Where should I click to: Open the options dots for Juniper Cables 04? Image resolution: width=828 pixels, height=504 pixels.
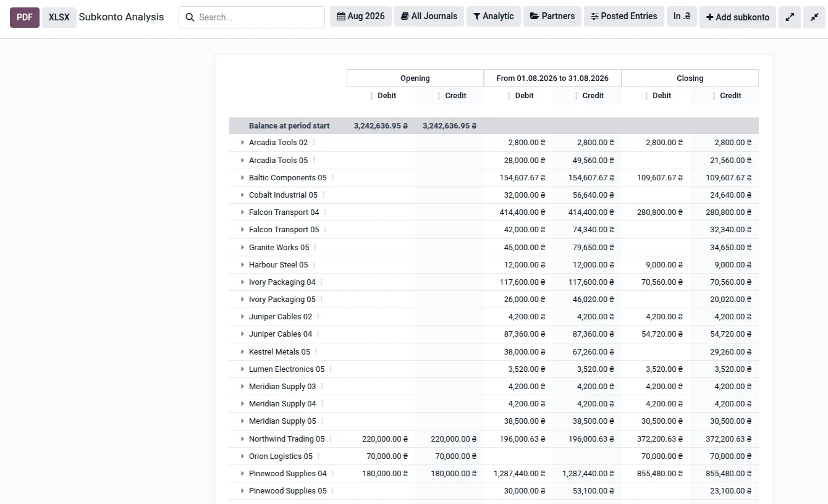click(318, 334)
